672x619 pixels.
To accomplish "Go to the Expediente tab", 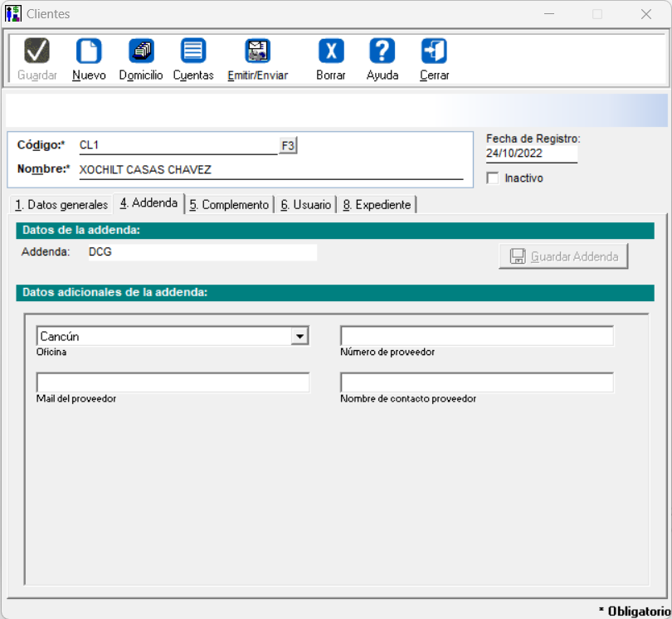I will point(377,205).
